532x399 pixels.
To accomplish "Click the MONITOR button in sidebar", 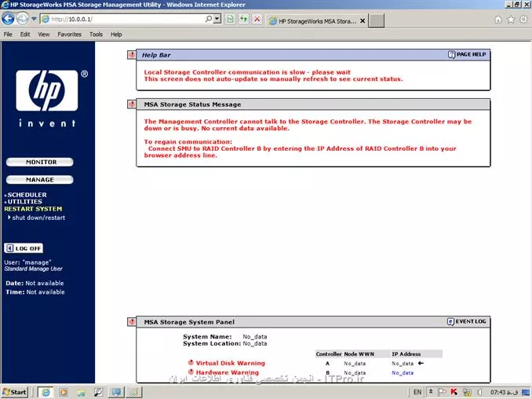I will click(x=40, y=162).
